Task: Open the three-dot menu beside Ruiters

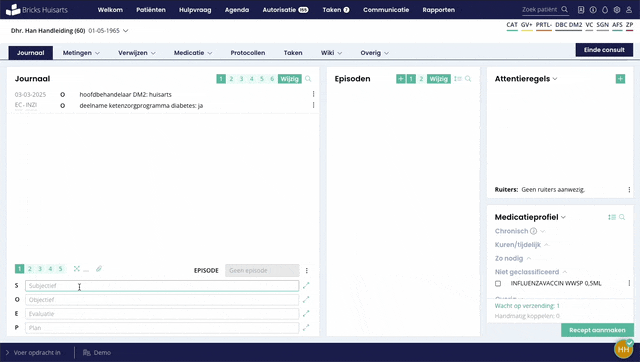Action: click(629, 190)
